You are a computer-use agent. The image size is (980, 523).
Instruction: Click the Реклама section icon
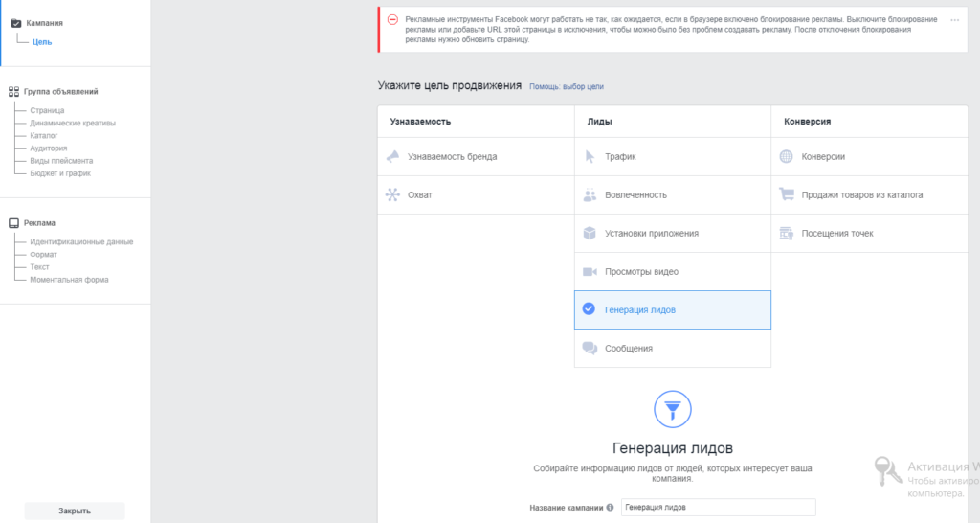click(13, 223)
